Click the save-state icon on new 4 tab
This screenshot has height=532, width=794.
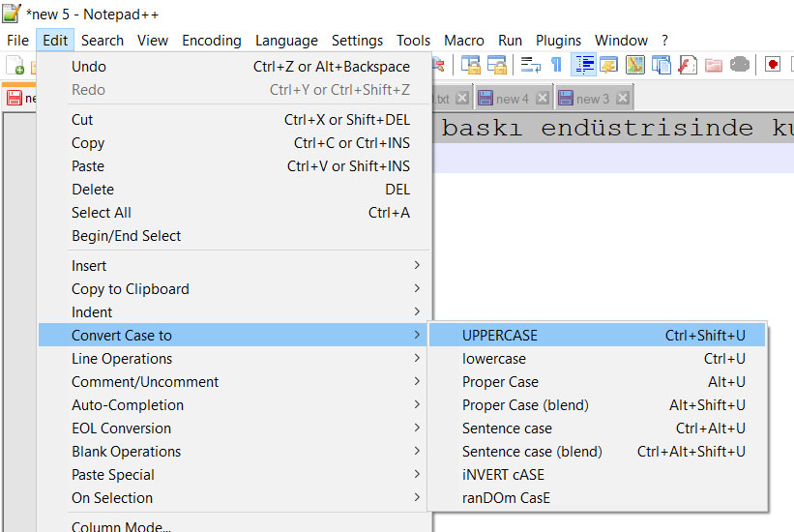pos(485,98)
